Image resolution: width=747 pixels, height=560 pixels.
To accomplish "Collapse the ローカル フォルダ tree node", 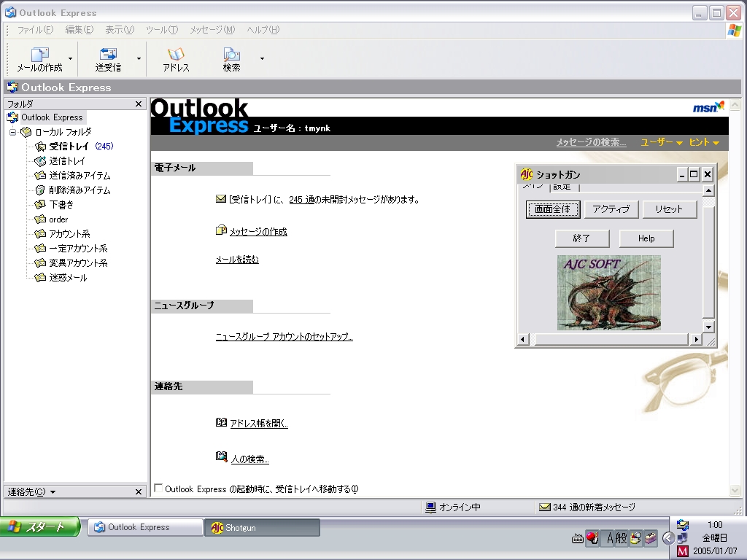I will click(12, 133).
